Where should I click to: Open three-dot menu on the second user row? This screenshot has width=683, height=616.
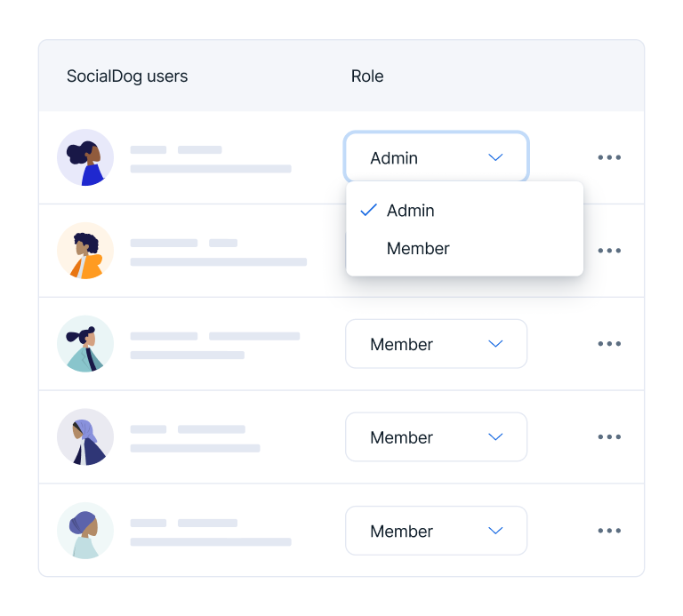[609, 251]
